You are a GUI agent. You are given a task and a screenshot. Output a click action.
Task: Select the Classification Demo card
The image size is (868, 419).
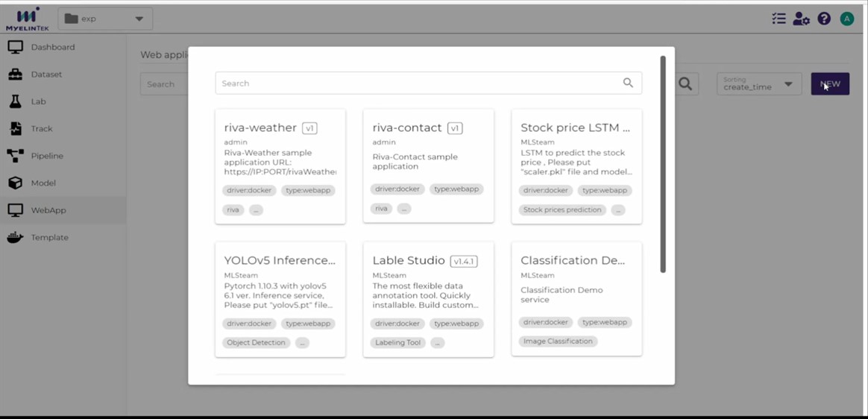point(577,298)
